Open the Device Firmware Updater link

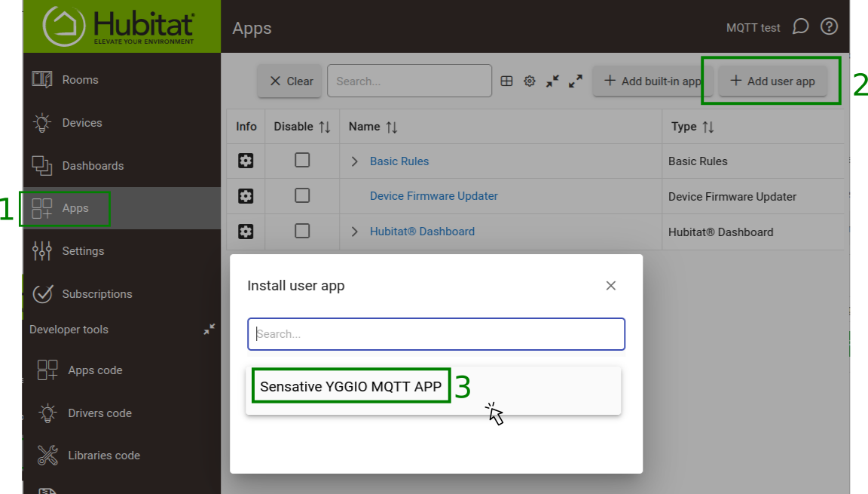click(x=433, y=196)
